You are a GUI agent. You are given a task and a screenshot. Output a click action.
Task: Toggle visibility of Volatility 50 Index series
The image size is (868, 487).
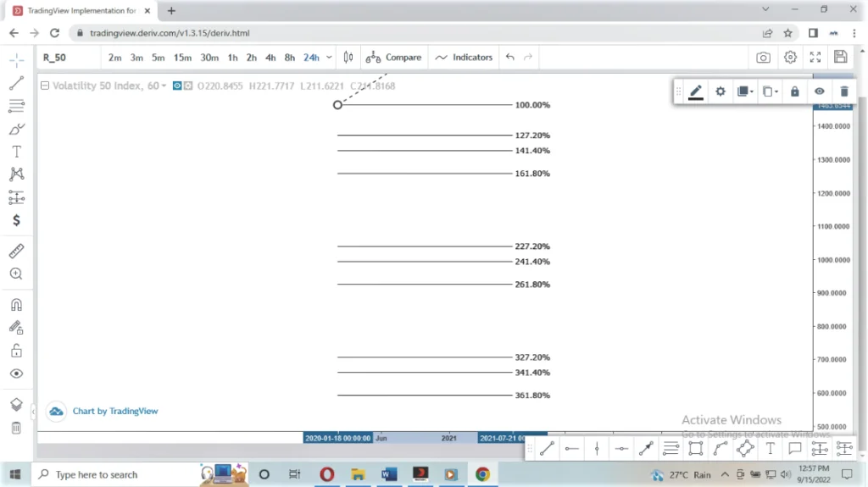[177, 86]
